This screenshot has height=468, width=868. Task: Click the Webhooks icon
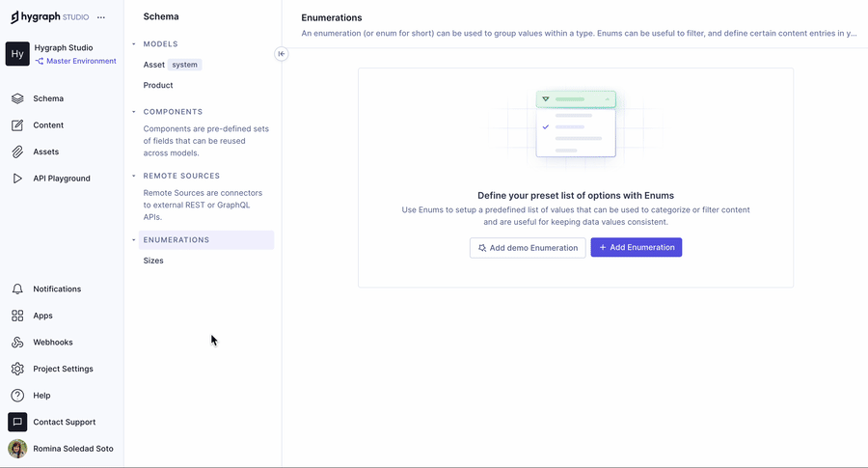point(17,343)
